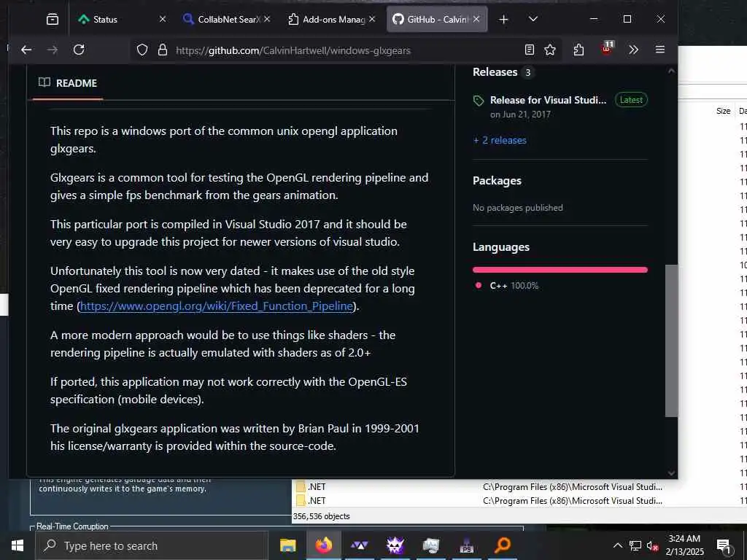
Task: Open purple monster app on taskbar
Action: pyautogui.click(x=395, y=545)
